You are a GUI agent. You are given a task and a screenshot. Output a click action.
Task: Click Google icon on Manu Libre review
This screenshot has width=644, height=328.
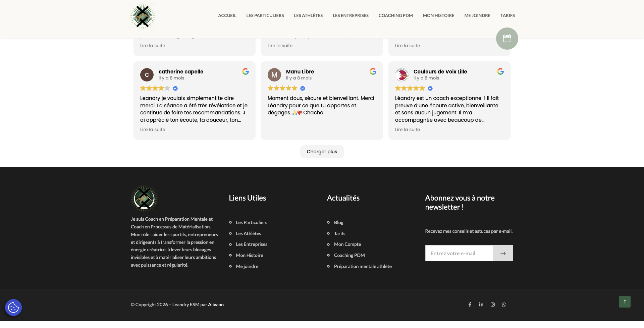coord(373,71)
